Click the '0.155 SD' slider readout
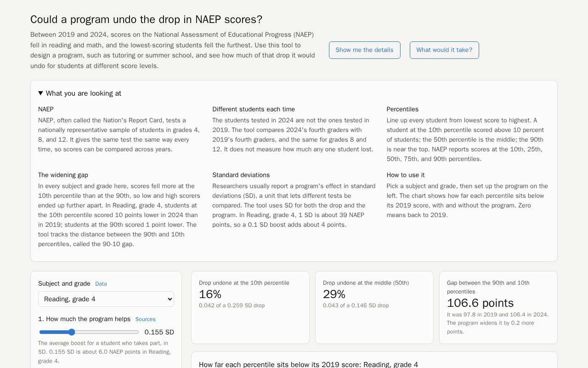This screenshot has width=588, height=368. point(159,332)
